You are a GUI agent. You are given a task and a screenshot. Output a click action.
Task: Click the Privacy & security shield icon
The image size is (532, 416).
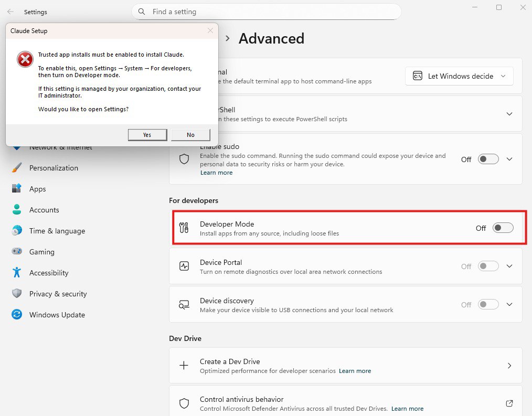pyautogui.click(x=17, y=294)
